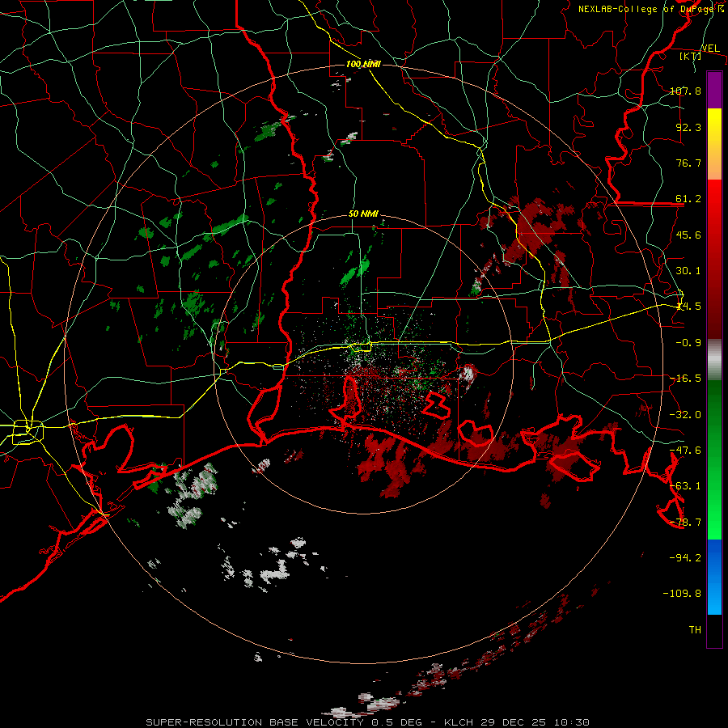The width and height of the screenshot is (728, 728).
Task: Click the red segment of the color bar
Action: coord(714,259)
